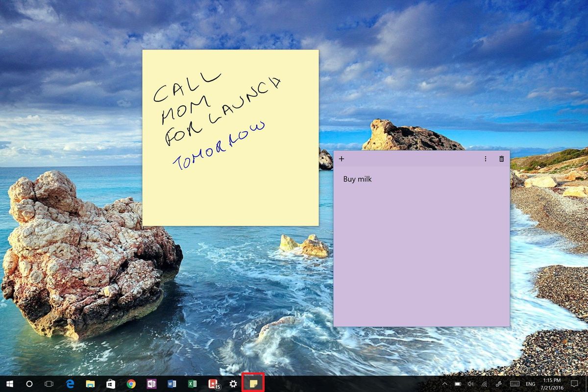The height and width of the screenshot is (392, 588).
Task: Check battery status in the system tray
Action: (458, 385)
